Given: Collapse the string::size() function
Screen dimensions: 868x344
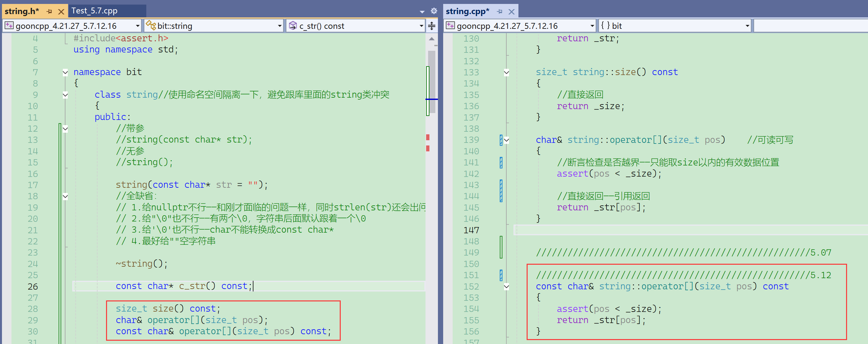Looking at the screenshot, I should tap(506, 72).
